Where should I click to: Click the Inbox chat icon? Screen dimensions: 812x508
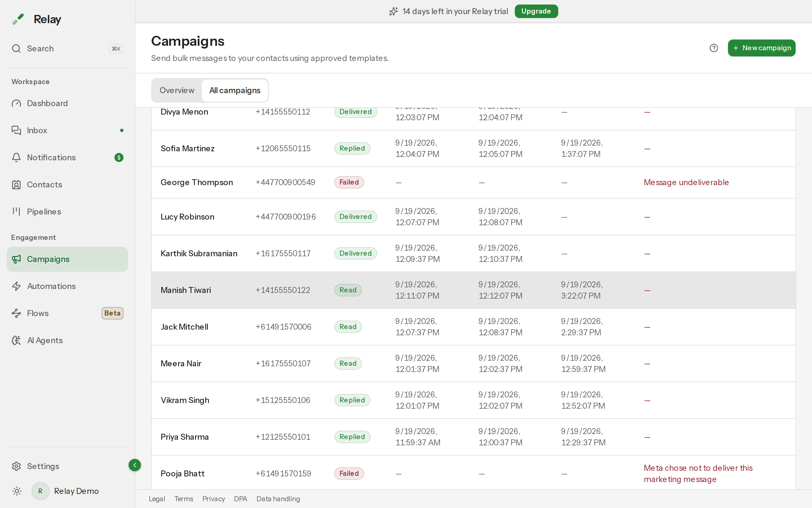point(16,130)
